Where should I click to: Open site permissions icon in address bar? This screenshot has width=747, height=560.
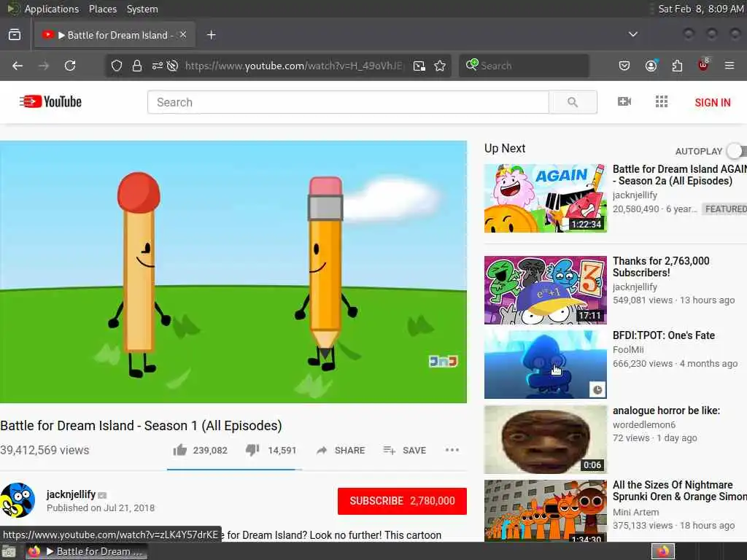point(158,66)
